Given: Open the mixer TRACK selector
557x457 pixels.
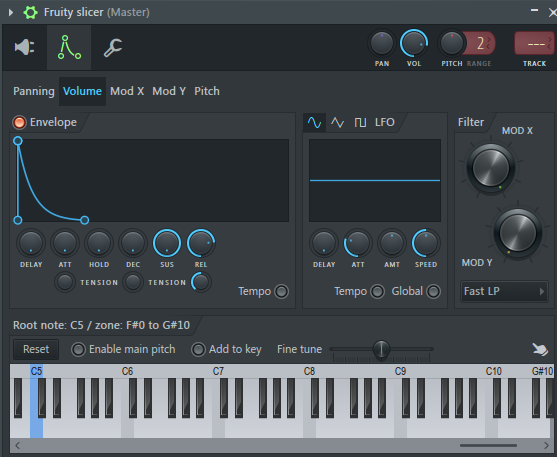Looking at the screenshot, I should click(x=534, y=43).
